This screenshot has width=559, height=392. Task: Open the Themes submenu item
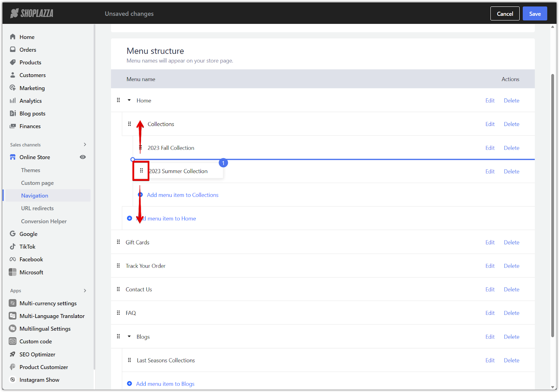(x=31, y=170)
